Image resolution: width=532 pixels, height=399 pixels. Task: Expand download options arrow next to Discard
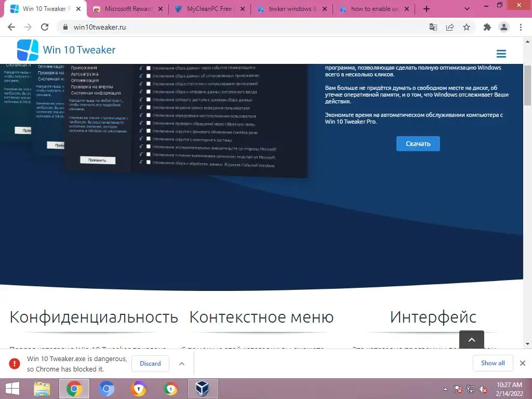pyautogui.click(x=182, y=363)
